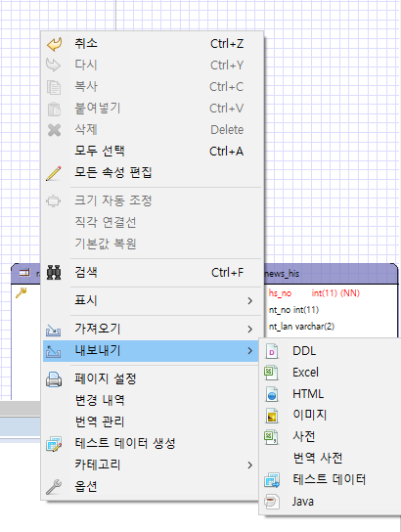Click the import icon beside 가져오기
The height and width of the screenshot is (532, 401).
[x=54, y=330]
